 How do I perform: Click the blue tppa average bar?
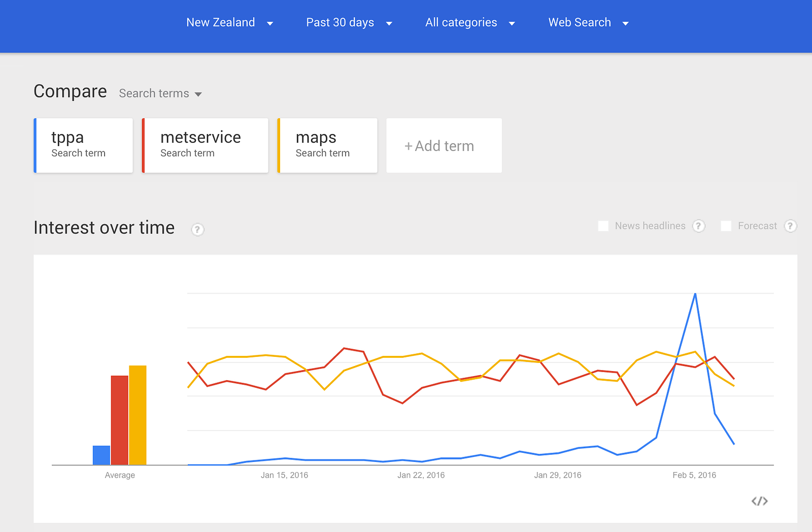(x=101, y=455)
